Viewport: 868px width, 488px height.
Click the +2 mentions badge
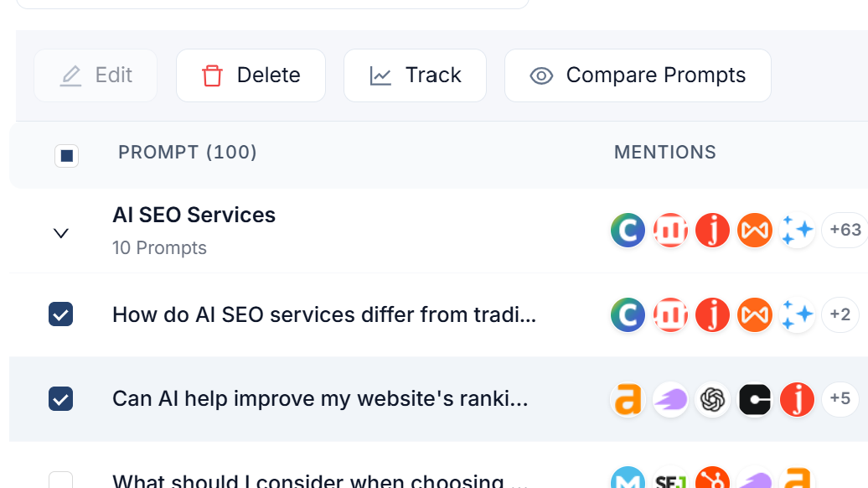[x=840, y=314]
